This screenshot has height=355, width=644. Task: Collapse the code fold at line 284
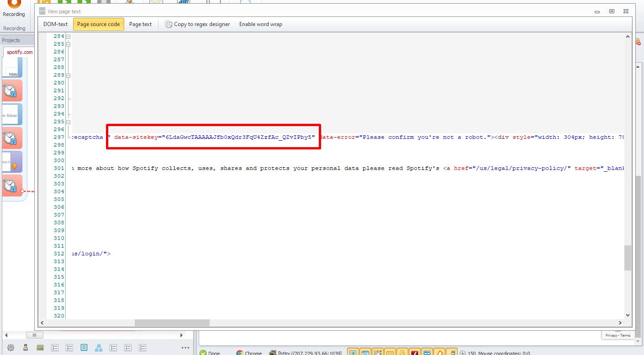69,36
